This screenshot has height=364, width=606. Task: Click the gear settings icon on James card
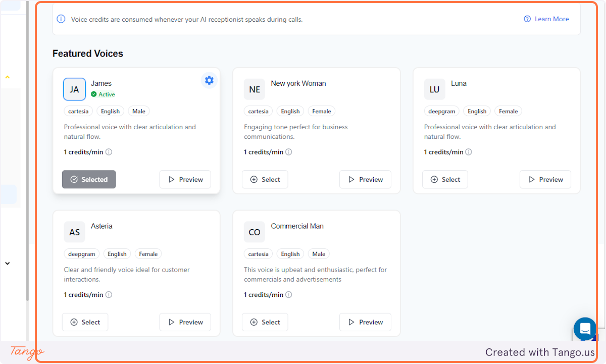coord(209,80)
